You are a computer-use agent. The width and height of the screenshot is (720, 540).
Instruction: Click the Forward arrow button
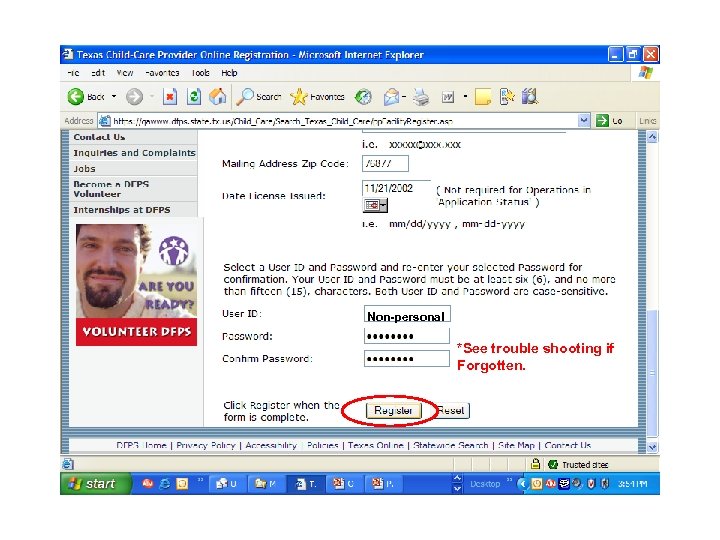pos(134,97)
